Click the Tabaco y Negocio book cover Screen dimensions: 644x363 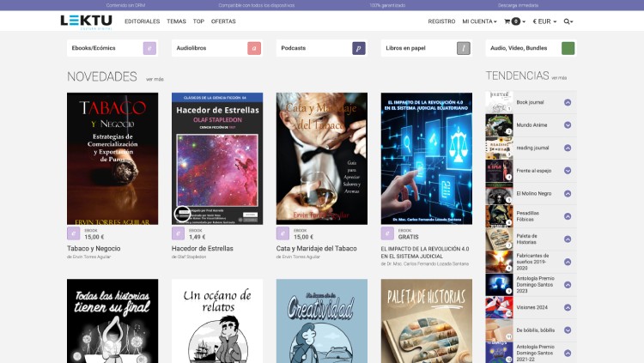(x=112, y=159)
